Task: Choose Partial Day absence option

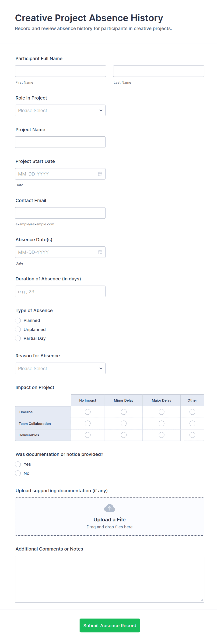Action: pyautogui.click(x=18, y=338)
